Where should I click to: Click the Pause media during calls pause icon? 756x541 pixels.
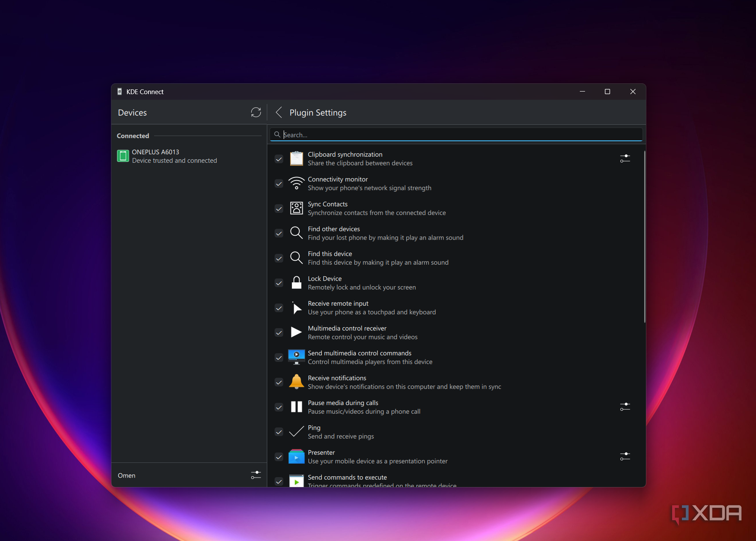tap(296, 407)
